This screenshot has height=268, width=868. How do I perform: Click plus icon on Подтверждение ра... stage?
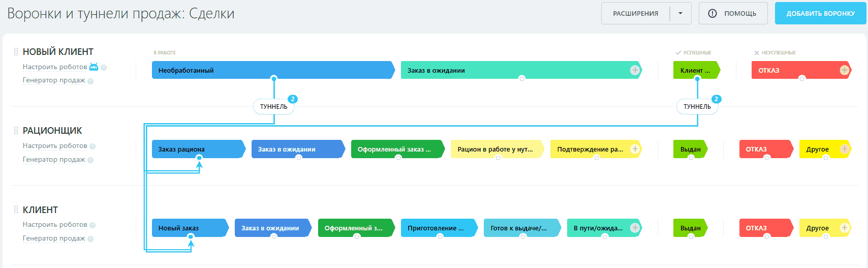[635, 149]
